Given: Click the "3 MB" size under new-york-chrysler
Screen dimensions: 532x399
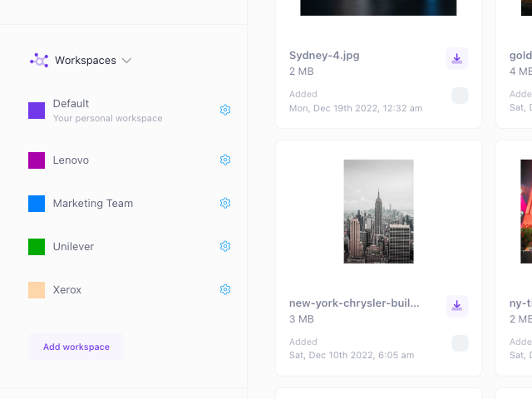Looking at the screenshot, I should (302, 319).
